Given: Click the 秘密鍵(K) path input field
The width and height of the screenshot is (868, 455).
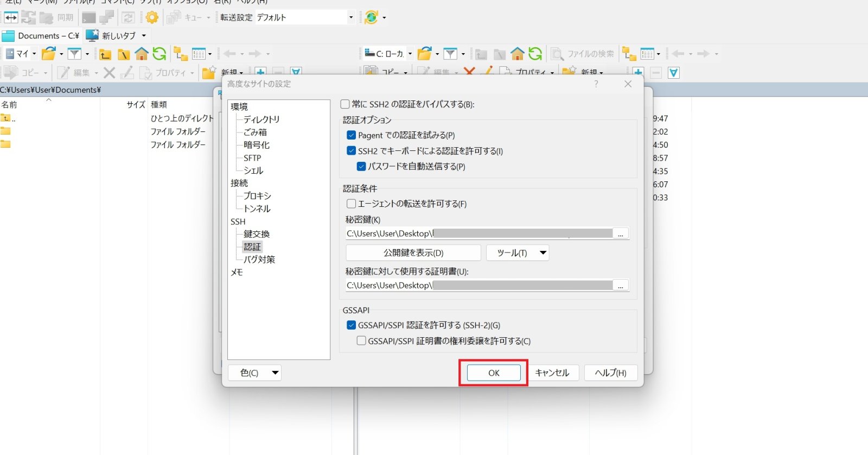Looking at the screenshot, I should click(480, 233).
